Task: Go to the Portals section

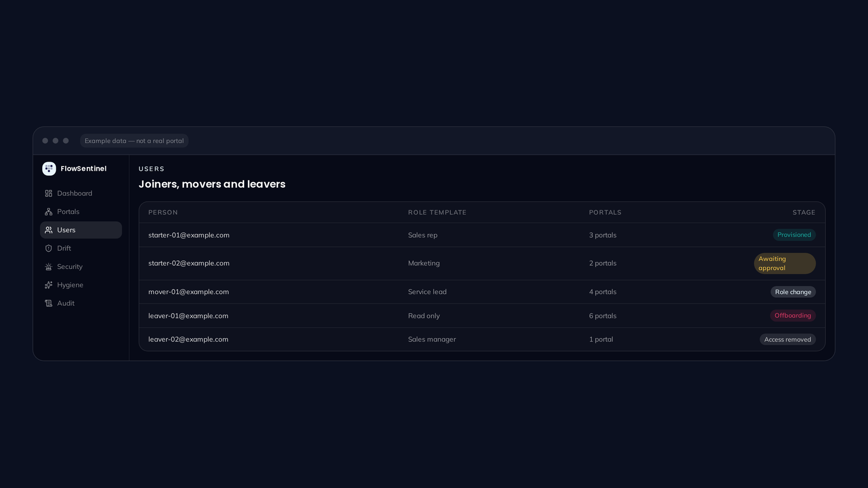Action: (x=81, y=212)
